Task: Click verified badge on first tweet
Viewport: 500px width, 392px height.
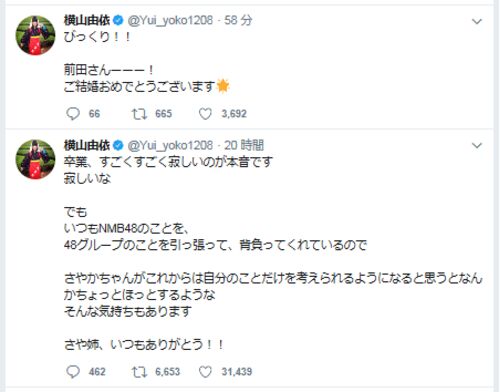Action: pos(118,21)
